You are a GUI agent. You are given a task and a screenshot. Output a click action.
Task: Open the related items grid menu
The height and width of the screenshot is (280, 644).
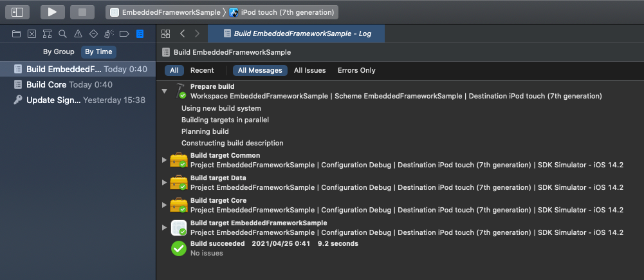[165, 33]
